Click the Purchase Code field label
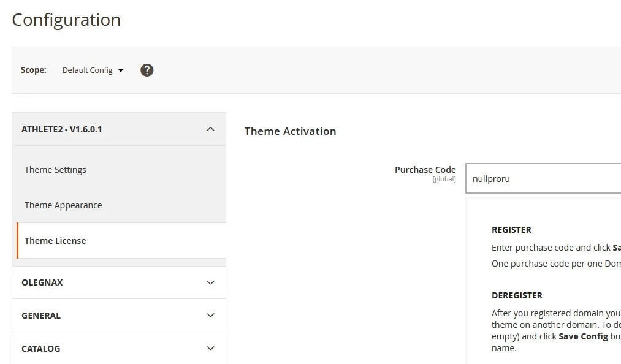Image resolution: width=621 pixels, height=364 pixels. click(x=425, y=170)
